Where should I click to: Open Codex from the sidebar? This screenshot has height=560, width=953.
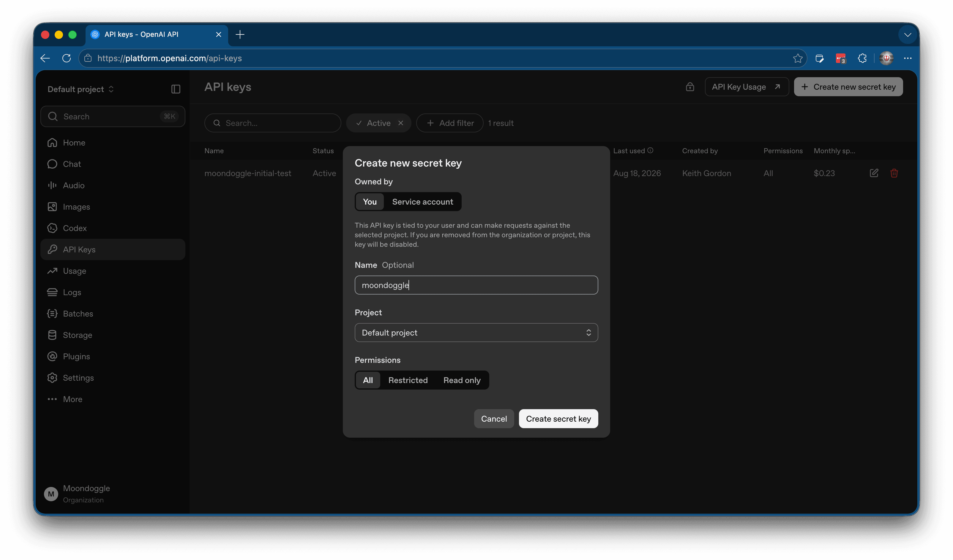(x=113, y=228)
